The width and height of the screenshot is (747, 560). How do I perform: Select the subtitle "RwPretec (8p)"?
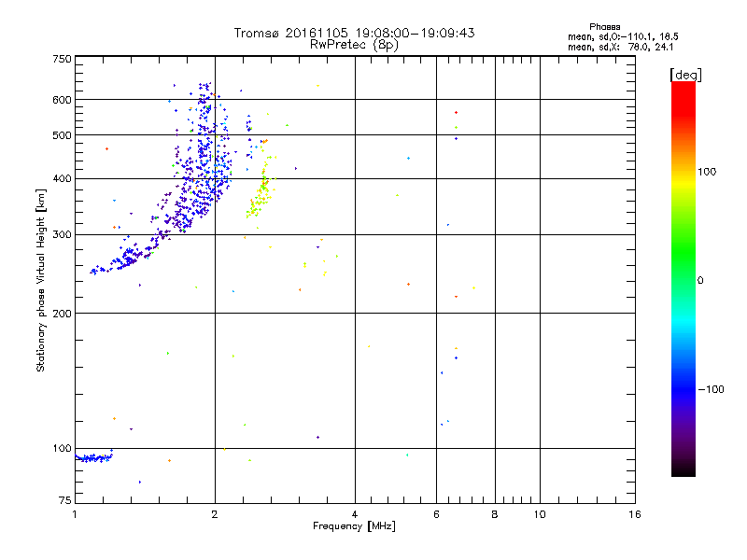354,45
